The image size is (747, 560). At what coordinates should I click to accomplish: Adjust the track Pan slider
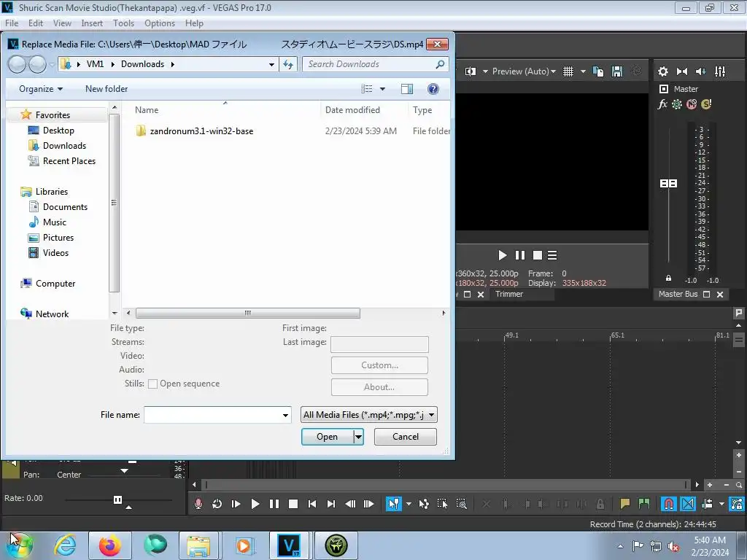pos(124,471)
